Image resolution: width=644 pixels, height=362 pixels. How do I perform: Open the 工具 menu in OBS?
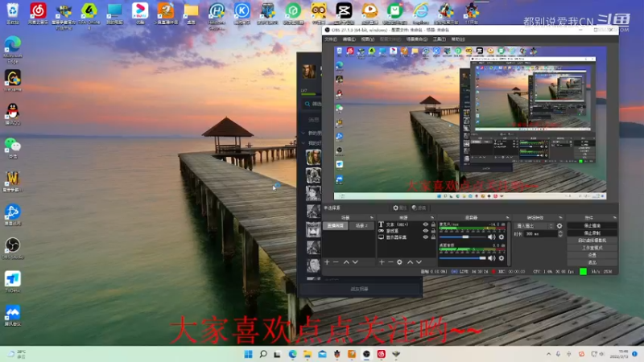click(x=439, y=39)
